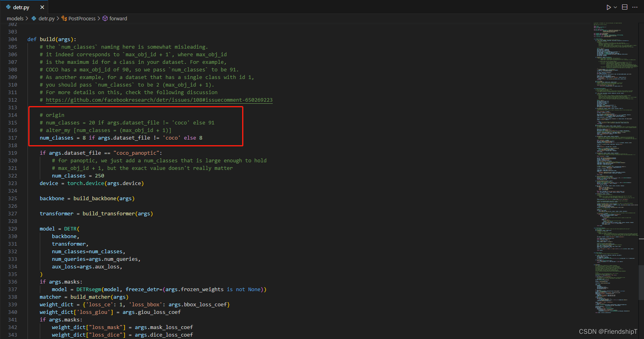Viewport: 644px width, 339px height.
Task: Click 'backbone = build_backbone(args)' line
Action: click(x=87, y=199)
